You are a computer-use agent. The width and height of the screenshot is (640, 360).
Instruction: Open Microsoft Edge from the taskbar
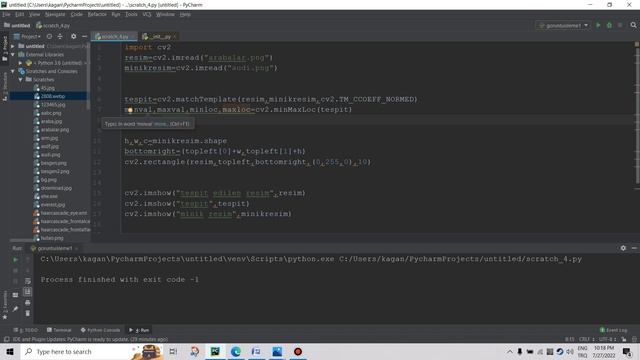pyautogui.click(x=236, y=351)
